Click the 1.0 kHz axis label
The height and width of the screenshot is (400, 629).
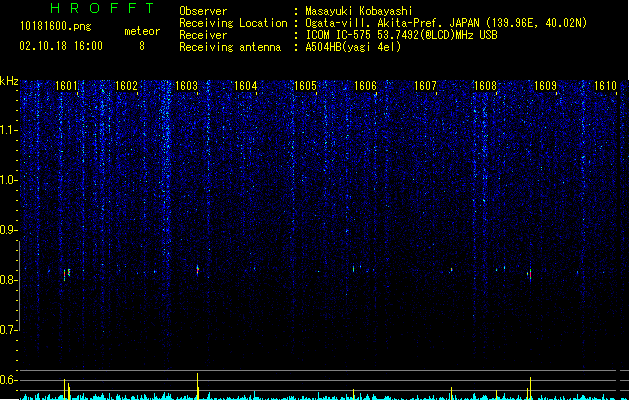(9, 180)
